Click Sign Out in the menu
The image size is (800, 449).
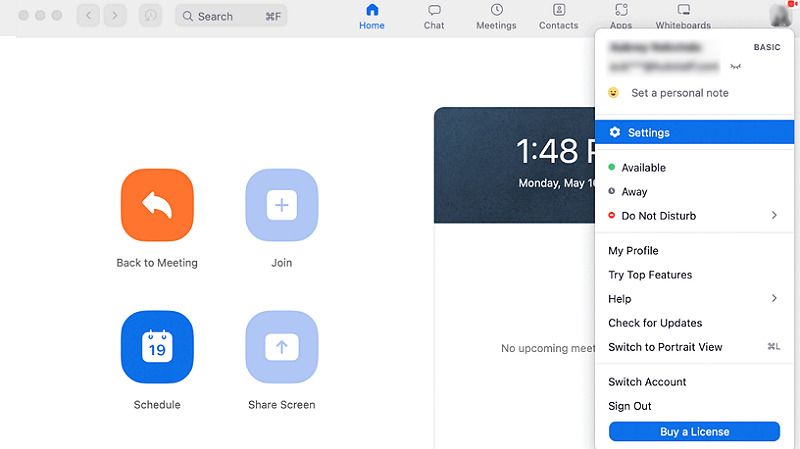tap(630, 406)
